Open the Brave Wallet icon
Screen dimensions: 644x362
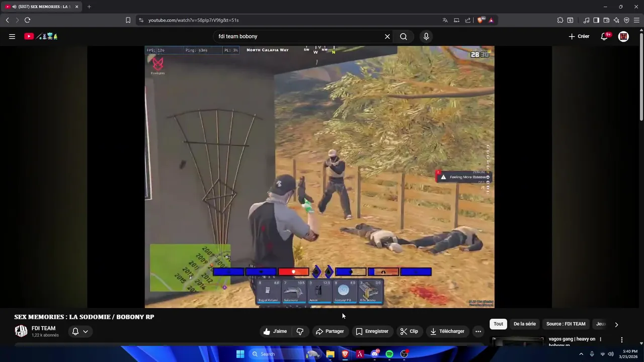tap(606, 20)
